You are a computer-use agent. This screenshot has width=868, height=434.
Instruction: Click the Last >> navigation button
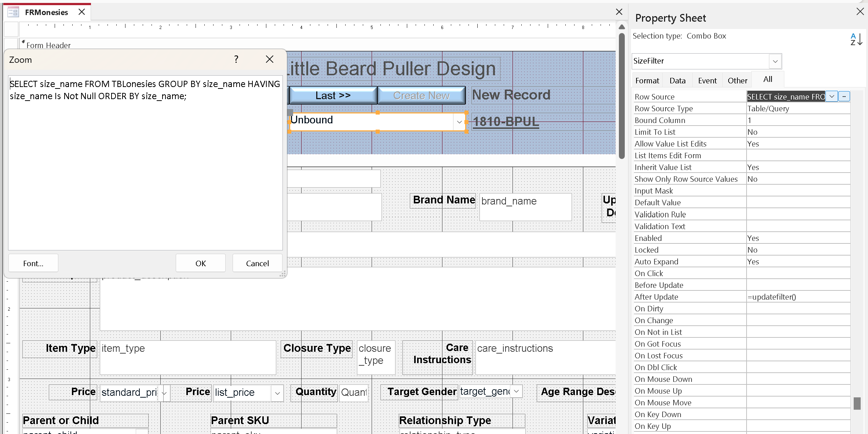[x=333, y=95]
